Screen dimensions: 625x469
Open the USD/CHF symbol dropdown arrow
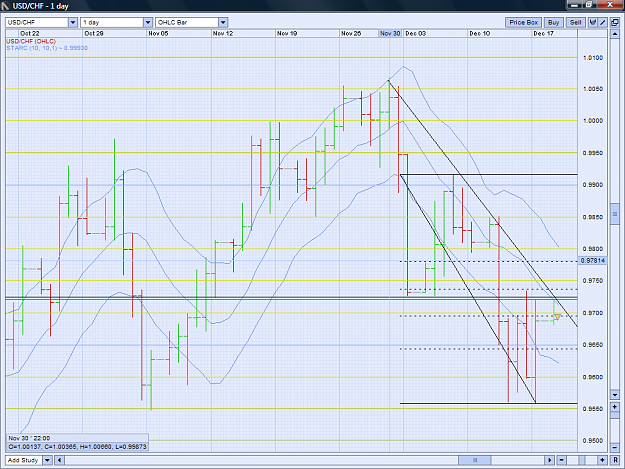coord(73,22)
